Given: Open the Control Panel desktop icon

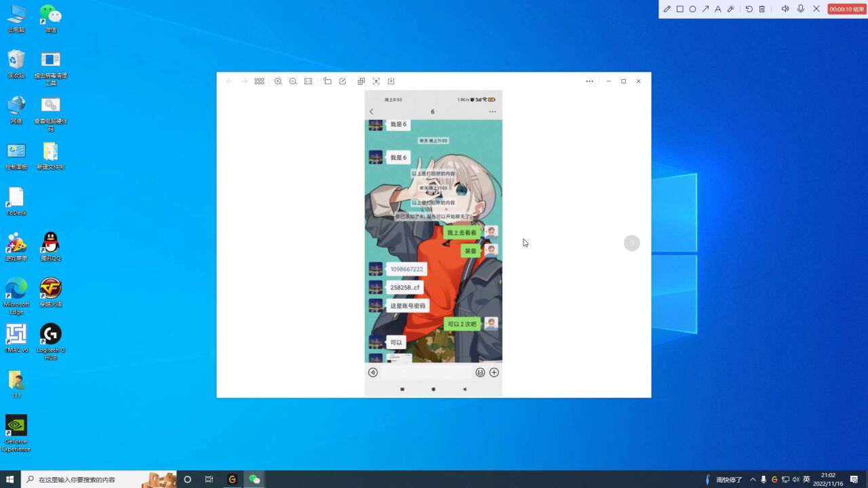Looking at the screenshot, I should [x=16, y=156].
